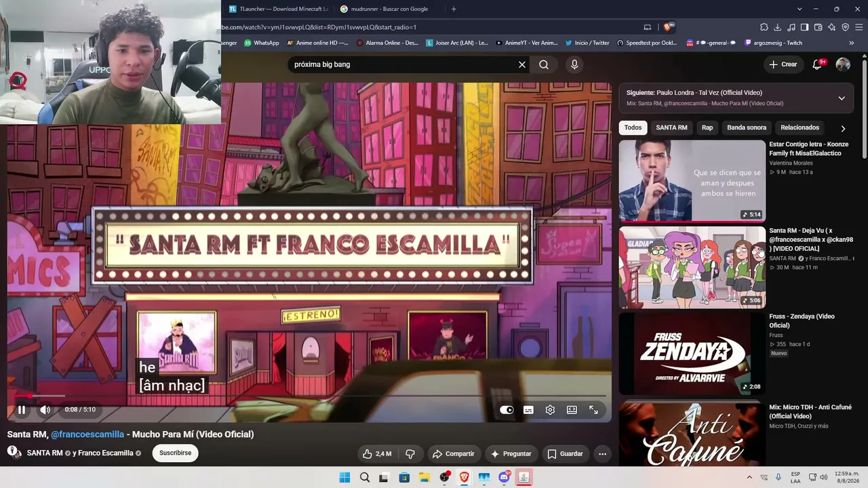Expand the mix playlist panel
The width and height of the screenshot is (868, 488).
[842, 98]
